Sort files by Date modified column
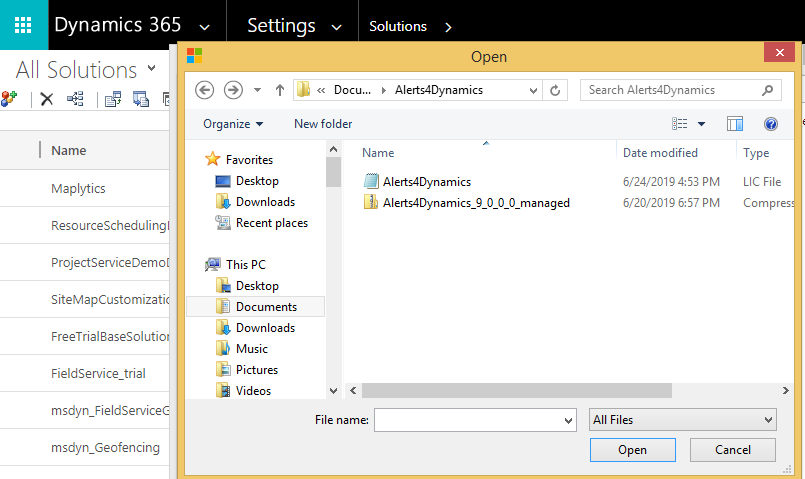 pos(660,152)
